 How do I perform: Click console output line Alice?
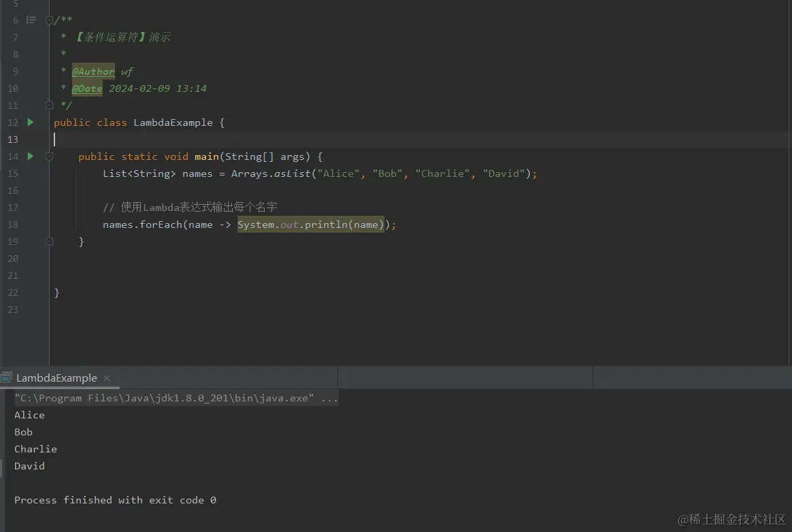pyautogui.click(x=29, y=415)
